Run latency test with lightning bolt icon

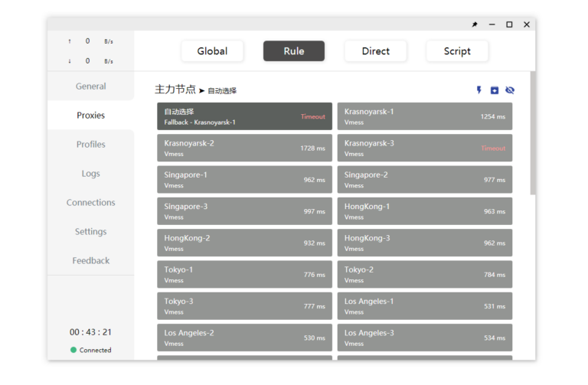pyautogui.click(x=479, y=90)
